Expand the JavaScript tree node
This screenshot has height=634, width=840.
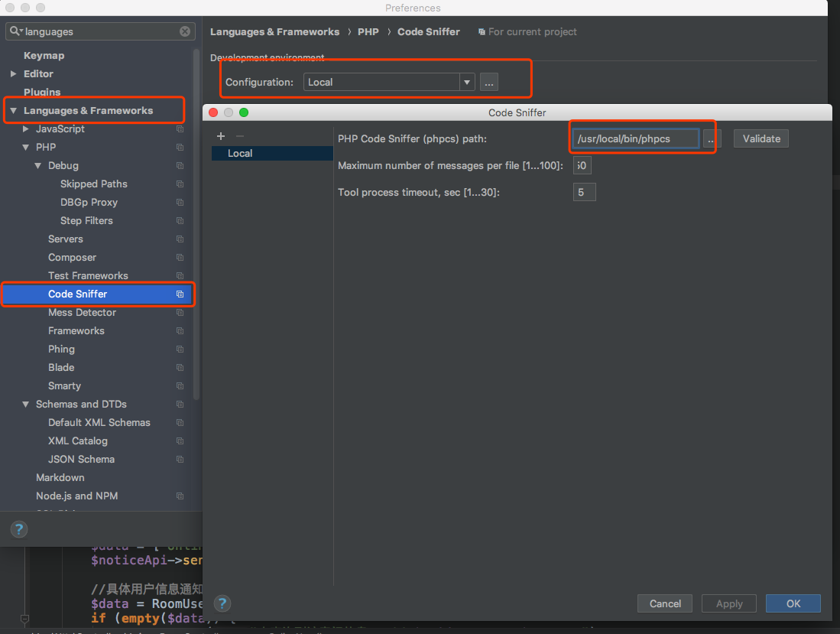[26, 129]
